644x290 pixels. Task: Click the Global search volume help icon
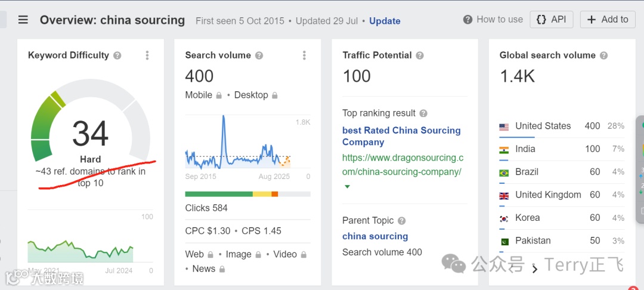pos(603,55)
